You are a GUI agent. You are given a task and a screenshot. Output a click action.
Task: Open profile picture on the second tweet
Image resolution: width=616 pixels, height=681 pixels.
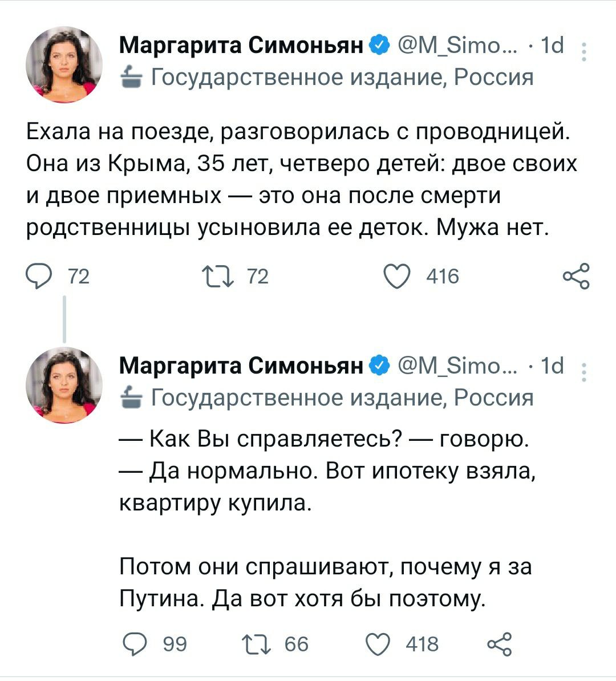pyautogui.click(x=64, y=386)
